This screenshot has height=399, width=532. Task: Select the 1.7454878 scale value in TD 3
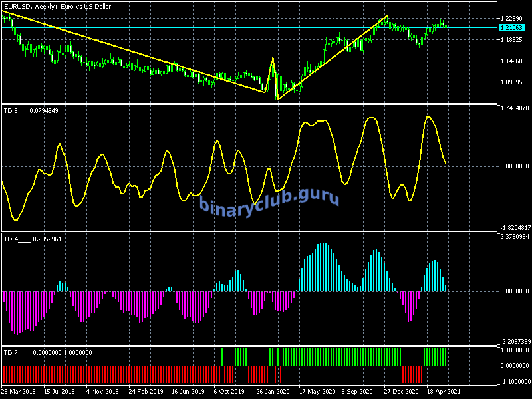515,108
